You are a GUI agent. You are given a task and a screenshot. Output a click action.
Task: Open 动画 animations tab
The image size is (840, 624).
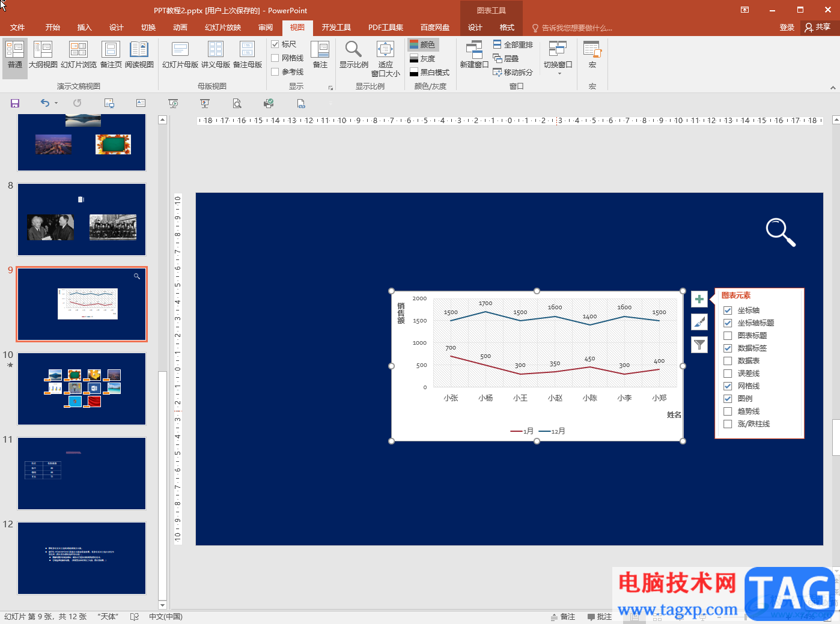point(180,28)
